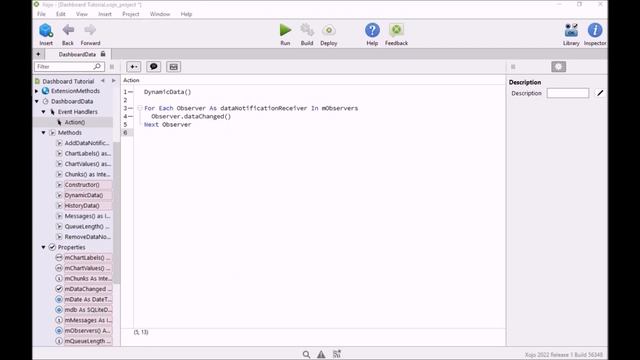This screenshot has width=640, height=360.
Task: Click the Description input field
Action: pos(568,93)
